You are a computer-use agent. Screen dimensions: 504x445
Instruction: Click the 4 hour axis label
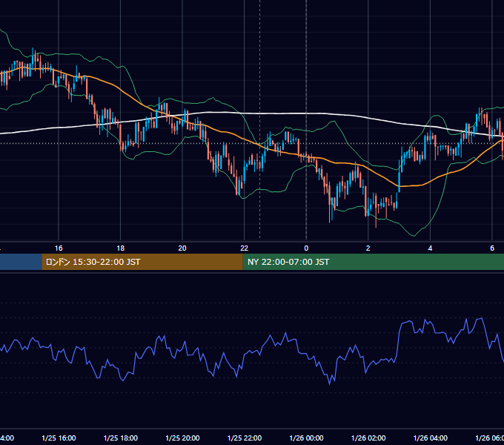coord(430,248)
